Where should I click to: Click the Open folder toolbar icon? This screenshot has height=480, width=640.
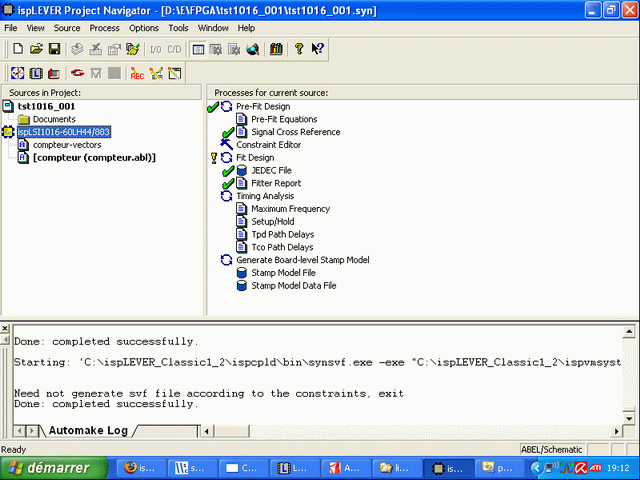click(x=36, y=49)
